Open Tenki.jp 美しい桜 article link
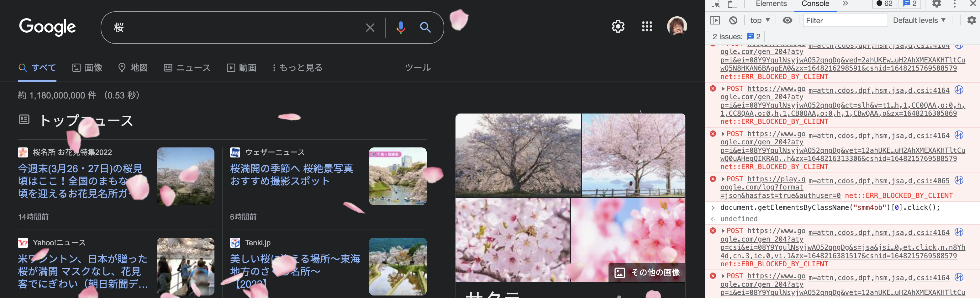Screen dimensions: 980x298 point(295,271)
